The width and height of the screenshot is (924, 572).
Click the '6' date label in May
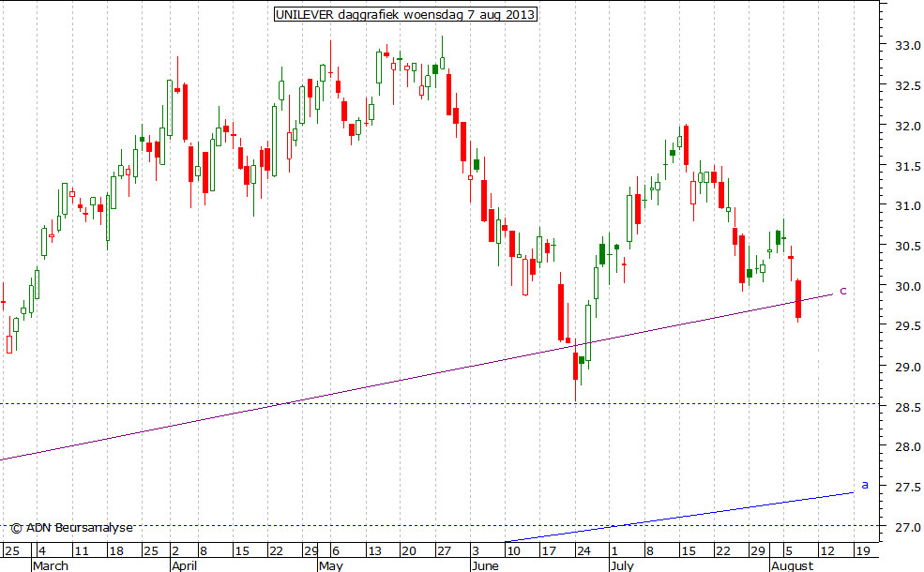point(336,551)
